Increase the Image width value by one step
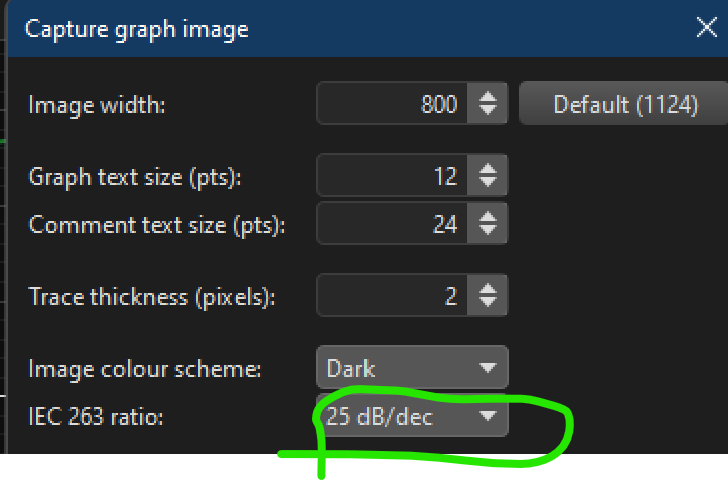The height and width of the screenshot is (480, 728). [487, 96]
